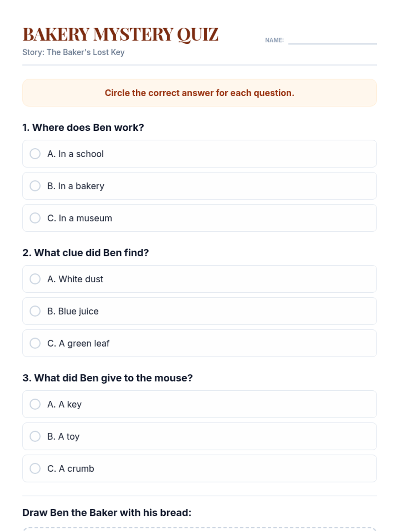
Task: Select radio button for 'C. In a museum'
Action: pos(35,218)
